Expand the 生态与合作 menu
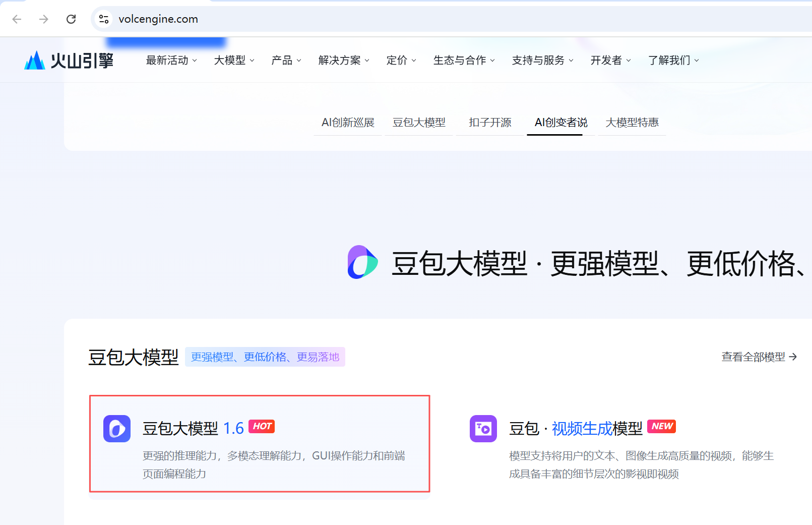 click(464, 61)
